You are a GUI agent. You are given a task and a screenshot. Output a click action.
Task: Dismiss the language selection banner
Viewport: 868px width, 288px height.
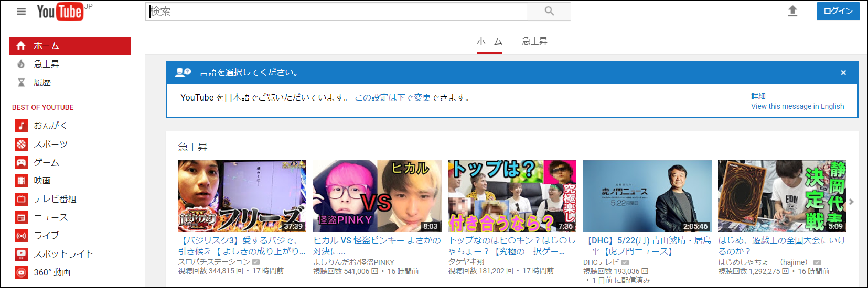tap(843, 73)
